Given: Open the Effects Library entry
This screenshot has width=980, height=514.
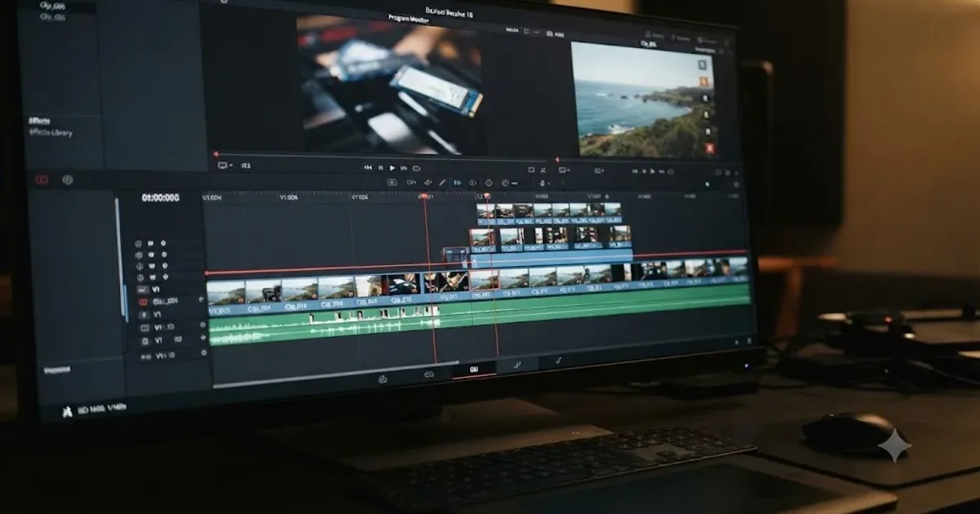Looking at the screenshot, I should [x=51, y=132].
